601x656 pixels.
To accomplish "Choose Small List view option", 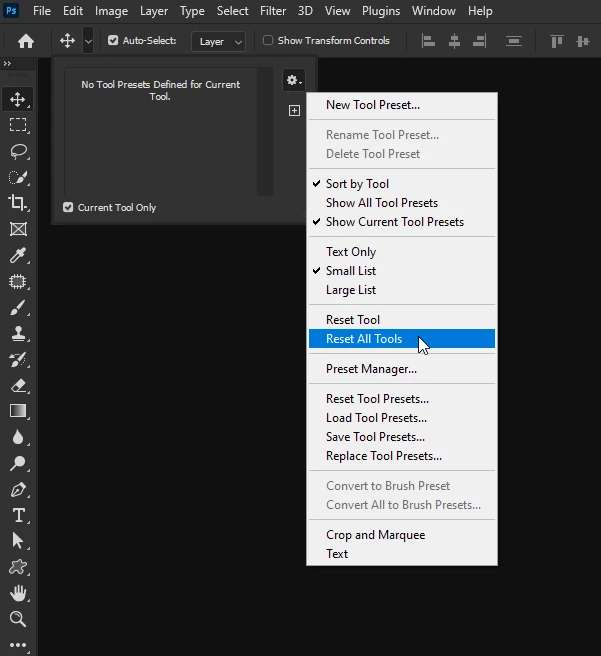I will tap(351, 271).
